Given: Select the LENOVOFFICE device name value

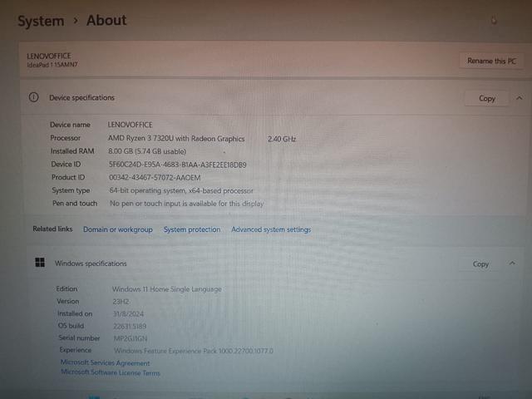Looking at the screenshot, I should click(x=130, y=125).
